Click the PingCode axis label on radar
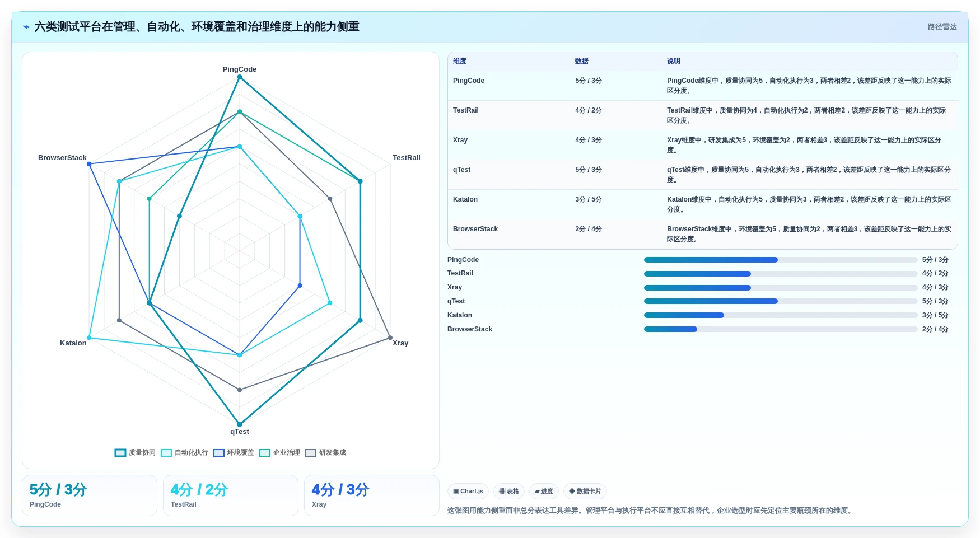 click(240, 69)
